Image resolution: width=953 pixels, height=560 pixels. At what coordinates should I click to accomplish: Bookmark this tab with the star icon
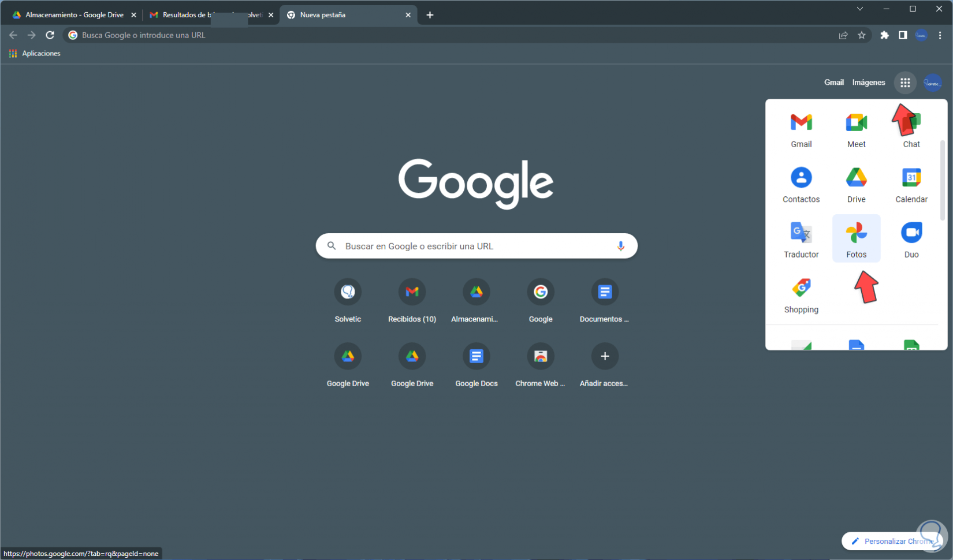862,35
